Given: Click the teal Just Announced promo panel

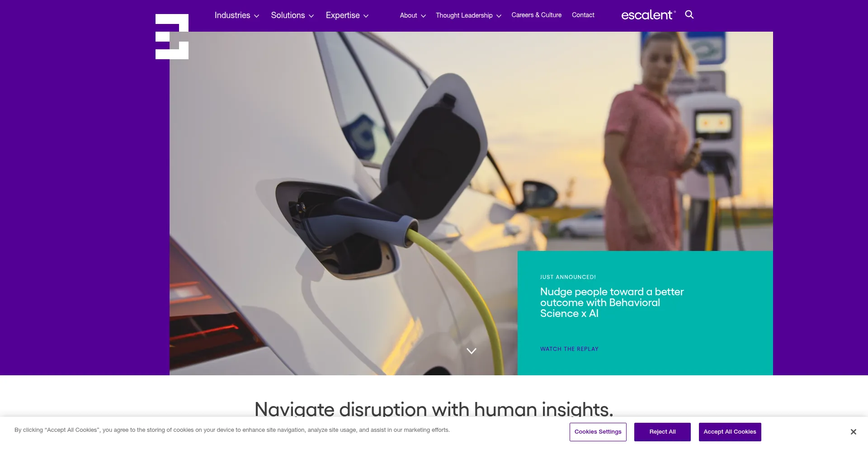Looking at the screenshot, I should tap(645, 313).
